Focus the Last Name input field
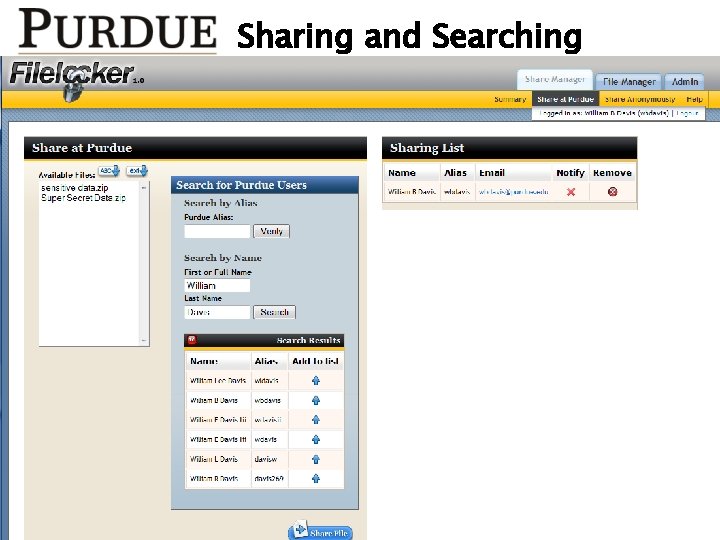The width and height of the screenshot is (720, 540). (217, 312)
